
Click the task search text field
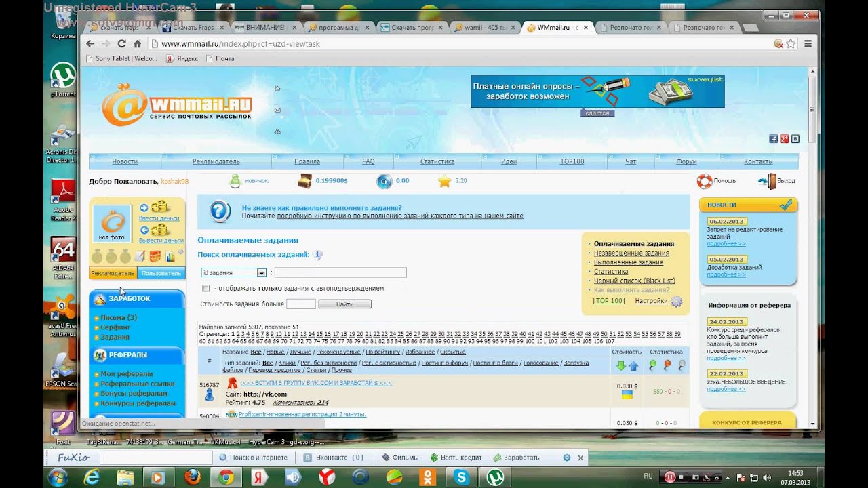340,272
